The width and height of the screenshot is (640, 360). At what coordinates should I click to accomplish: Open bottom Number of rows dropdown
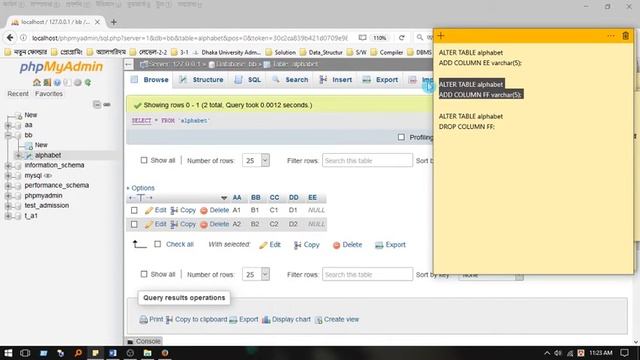pos(256,274)
